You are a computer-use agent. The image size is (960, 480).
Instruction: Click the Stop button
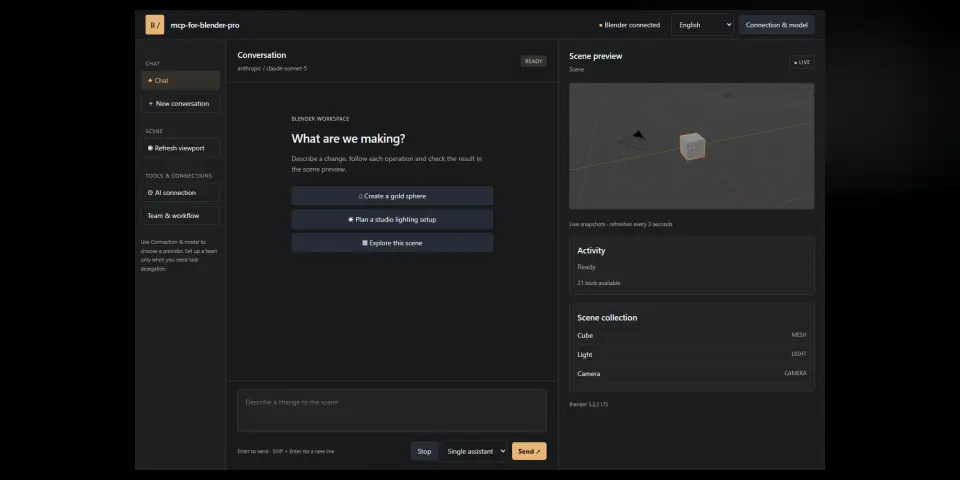[424, 451]
